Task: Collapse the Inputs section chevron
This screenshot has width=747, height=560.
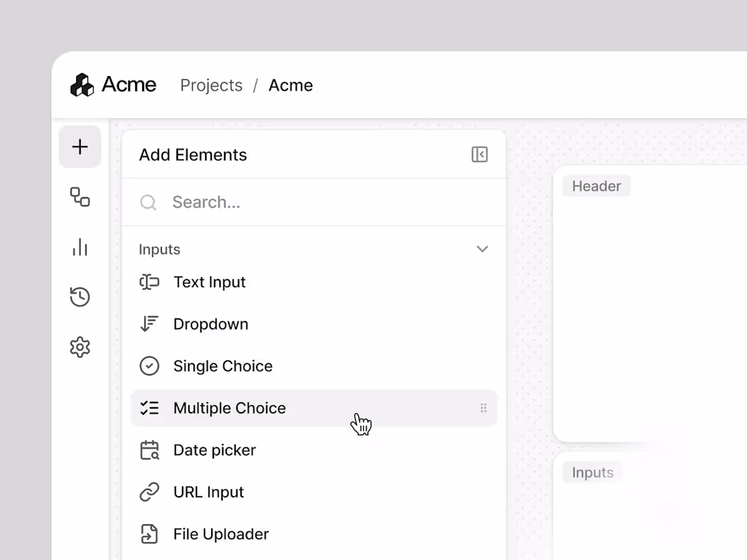Action: tap(482, 249)
